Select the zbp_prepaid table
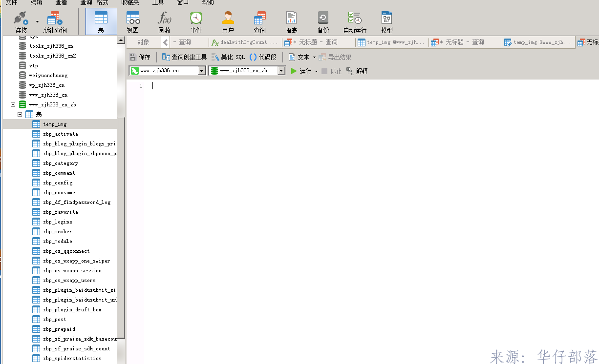This screenshot has height=364, width=599. (x=59, y=329)
